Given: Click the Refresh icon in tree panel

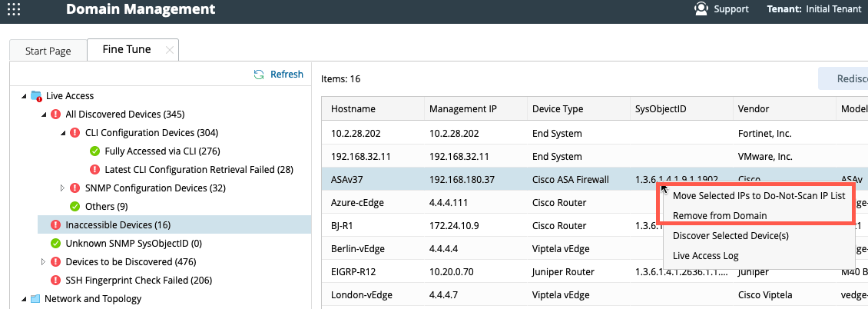Looking at the screenshot, I should (x=259, y=75).
